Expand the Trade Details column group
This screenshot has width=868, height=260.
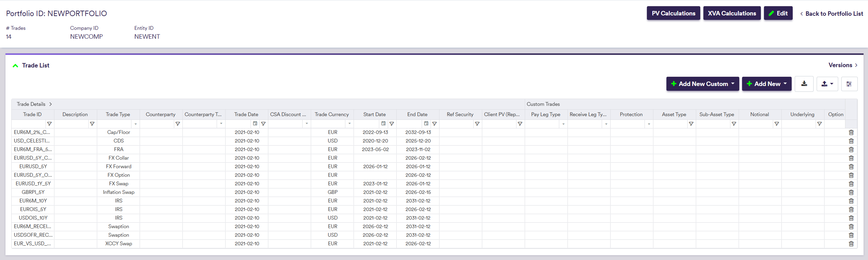[51, 104]
